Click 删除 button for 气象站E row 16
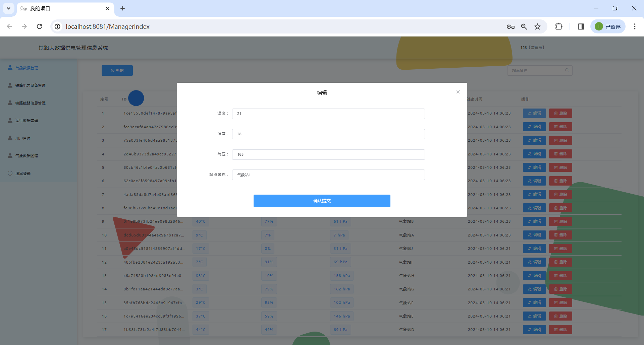Viewport: 644px width, 345px height. [x=560, y=316]
